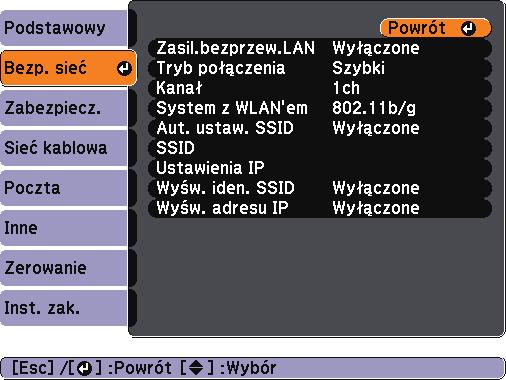Switch to the Sieć kablowa tab
Screen dimensions: 506x380
64,148
